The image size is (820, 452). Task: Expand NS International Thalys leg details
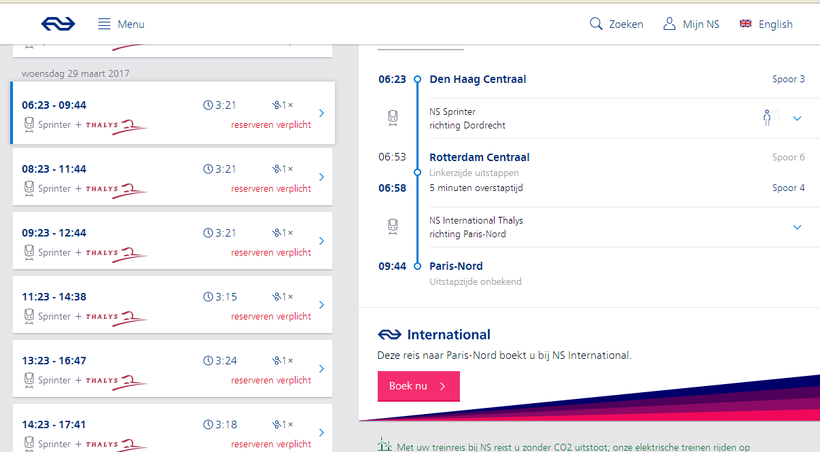797,227
